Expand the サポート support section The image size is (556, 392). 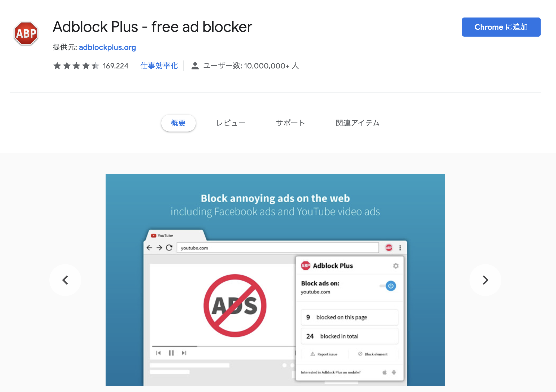(290, 123)
